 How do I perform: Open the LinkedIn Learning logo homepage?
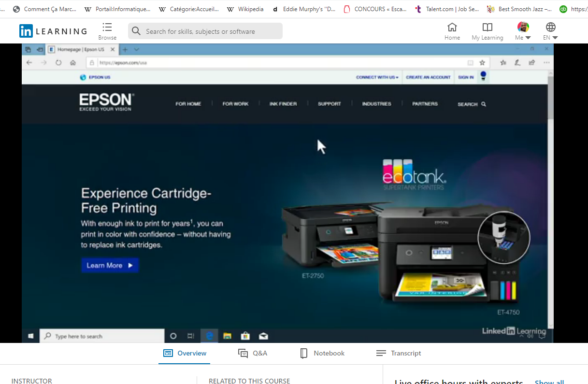click(x=53, y=31)
